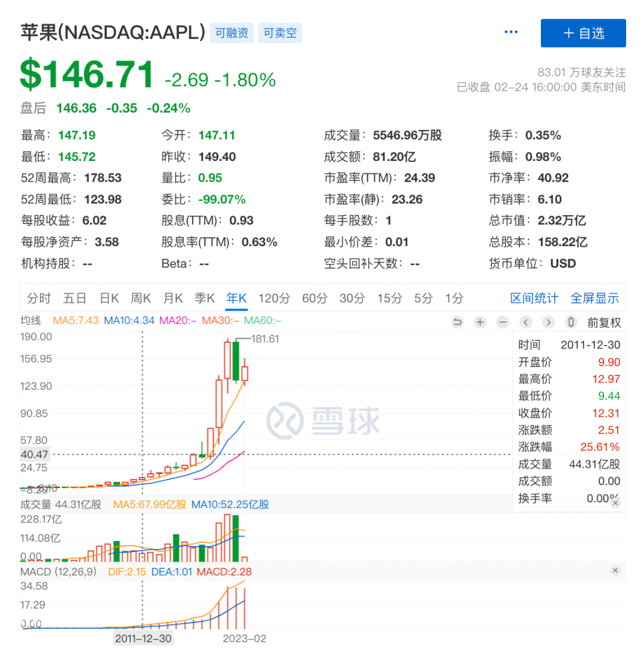This screenshot has width=644, height=649.
Task: Click the -2.69 -1.80% change text
Action: click(220, 80)
